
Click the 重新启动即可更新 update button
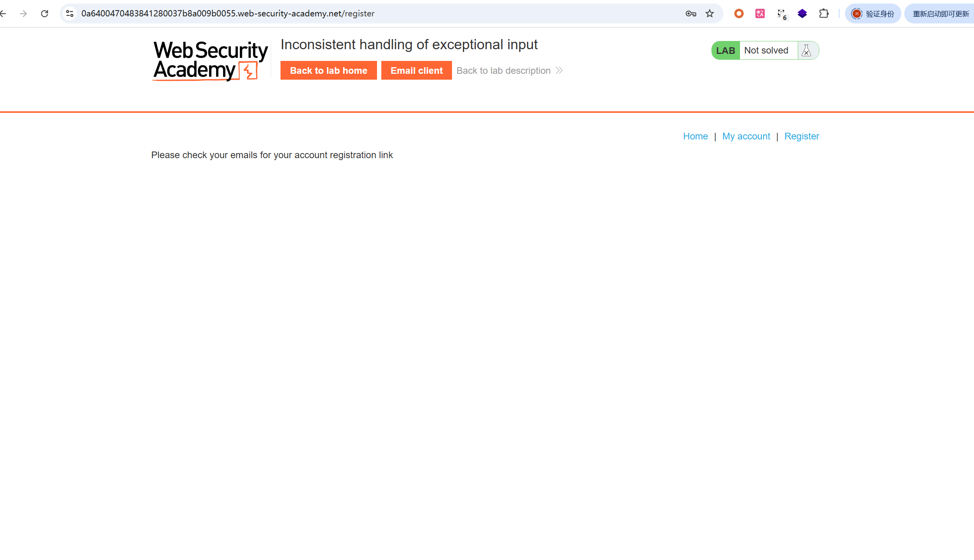pos(940,14)
